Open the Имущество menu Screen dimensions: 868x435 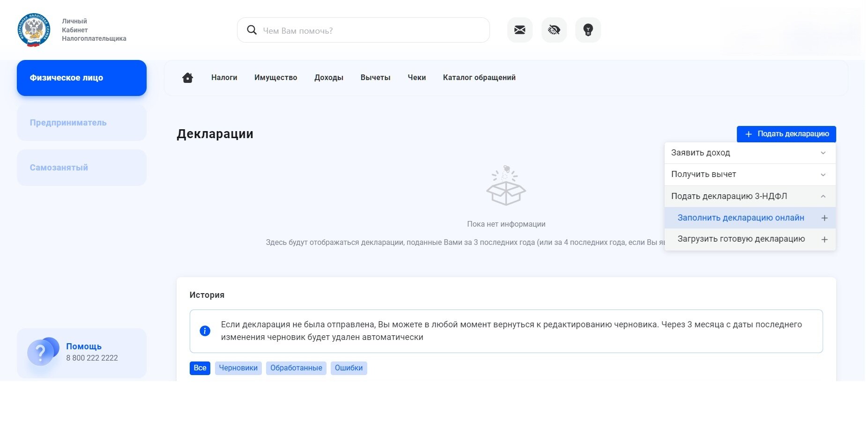pos(275,78)
